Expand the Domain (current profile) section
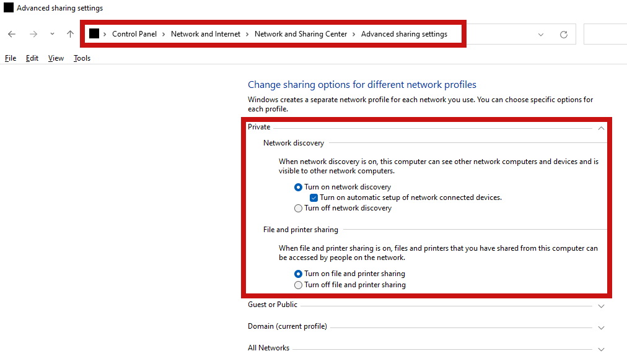Image resolution: width=627 pixels, height=364 pixels. tap(601, 327)
